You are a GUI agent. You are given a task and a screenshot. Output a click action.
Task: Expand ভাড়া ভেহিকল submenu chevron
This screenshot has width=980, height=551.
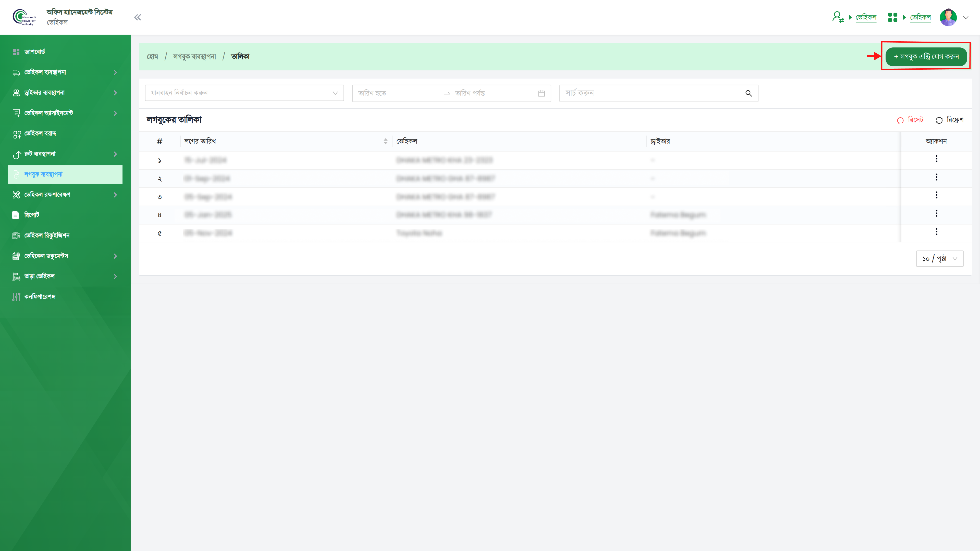pyautogui.click(x=115, y=277)
